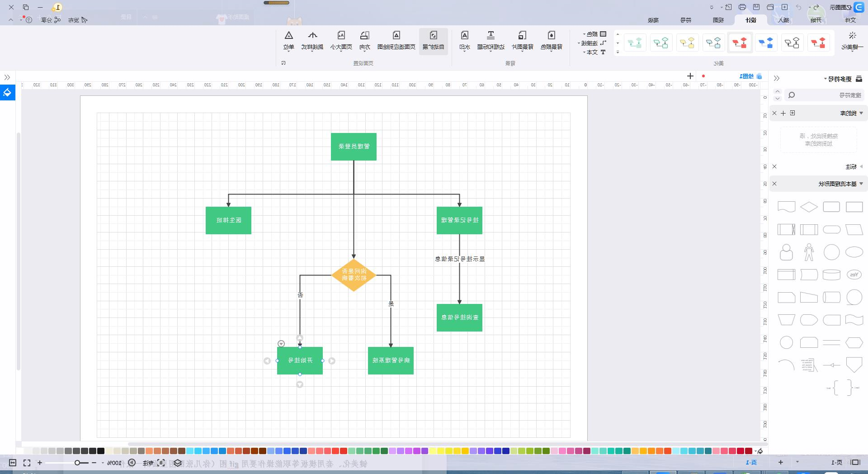Click the 方向 page orientation icon
The height and width of the screenshot is (474, 868).
pyautogui.click(x=364, y=36)
